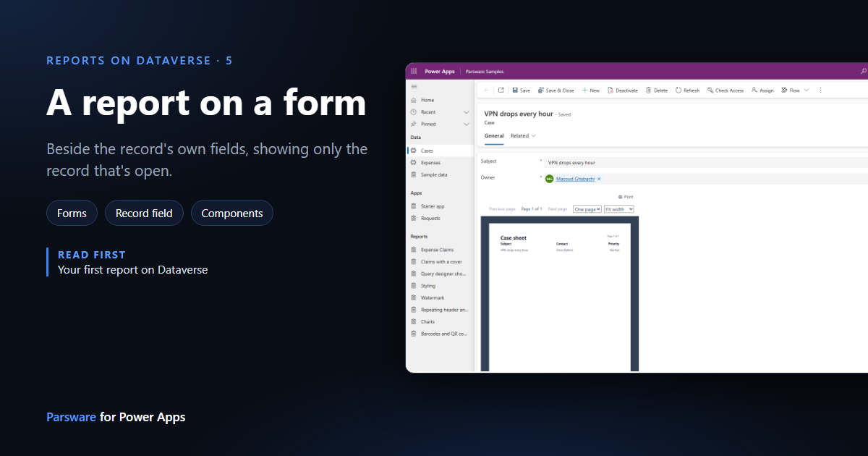Click the 'VPN drops every hour' record title
This screenshot has height=456, width=868.
[x=519, y=114]
